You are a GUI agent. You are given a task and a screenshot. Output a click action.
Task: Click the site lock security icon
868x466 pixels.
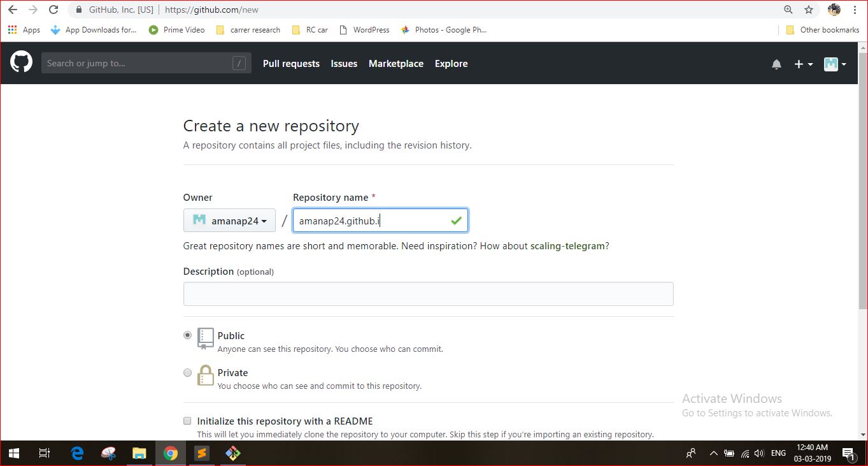coord(79,10)
